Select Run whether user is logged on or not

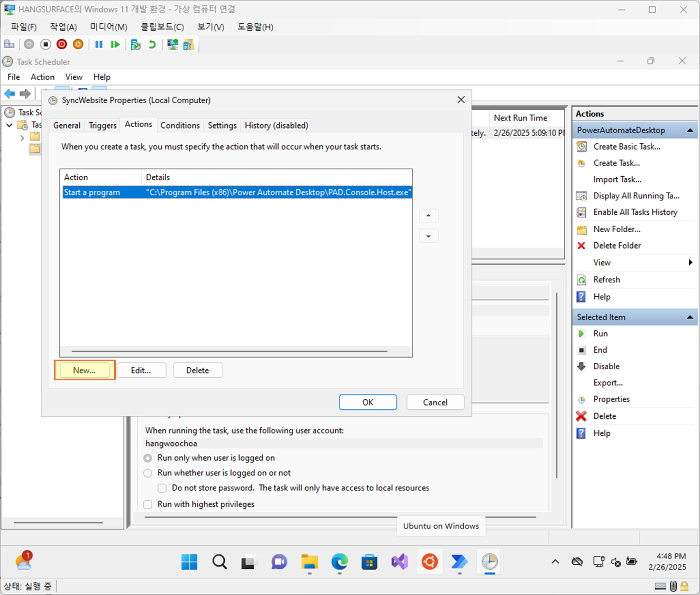pyautogui.click(x=148, y=473)
